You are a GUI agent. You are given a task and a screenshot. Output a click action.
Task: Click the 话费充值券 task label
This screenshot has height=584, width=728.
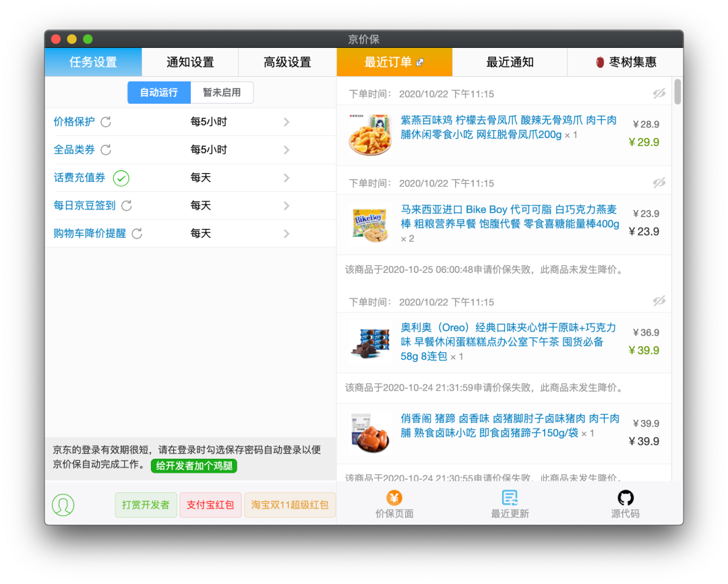coord(80,178)
